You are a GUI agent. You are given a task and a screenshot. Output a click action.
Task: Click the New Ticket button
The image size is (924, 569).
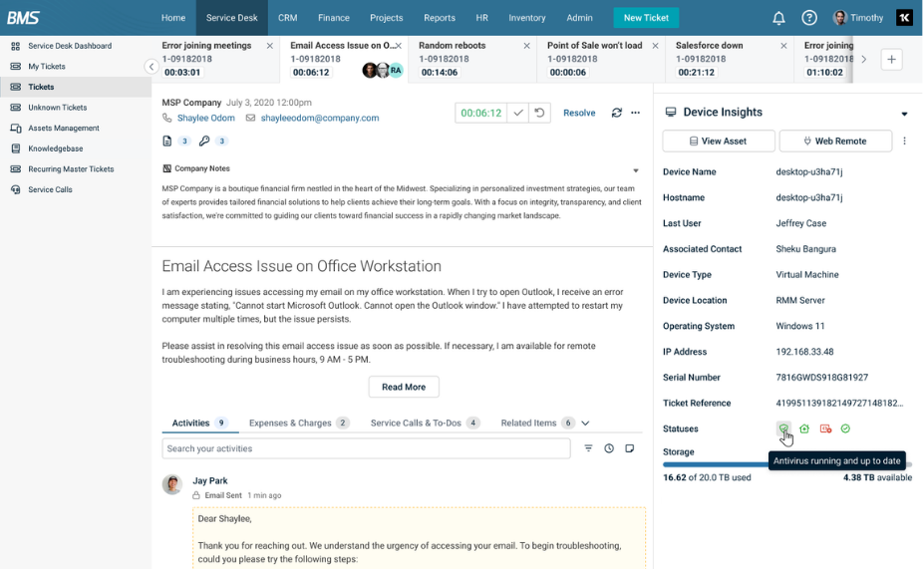pyautogui.click(x=646, y=18)
